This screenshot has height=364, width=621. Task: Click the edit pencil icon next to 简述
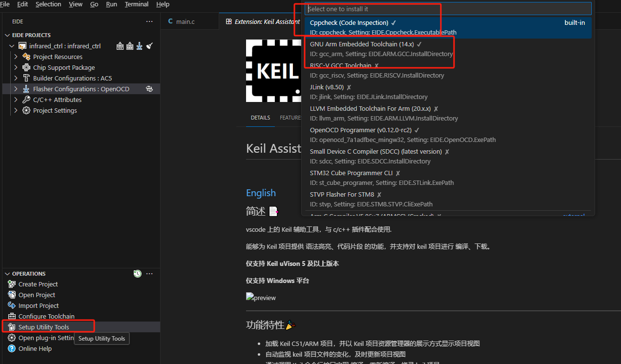point(273,211)
